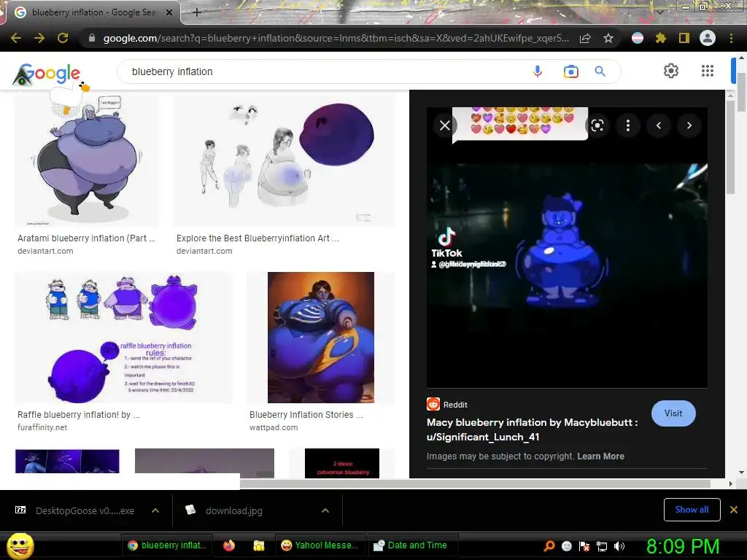View site security lock info
This screenshot has height=560, width=747.
[x=92, y=38]
